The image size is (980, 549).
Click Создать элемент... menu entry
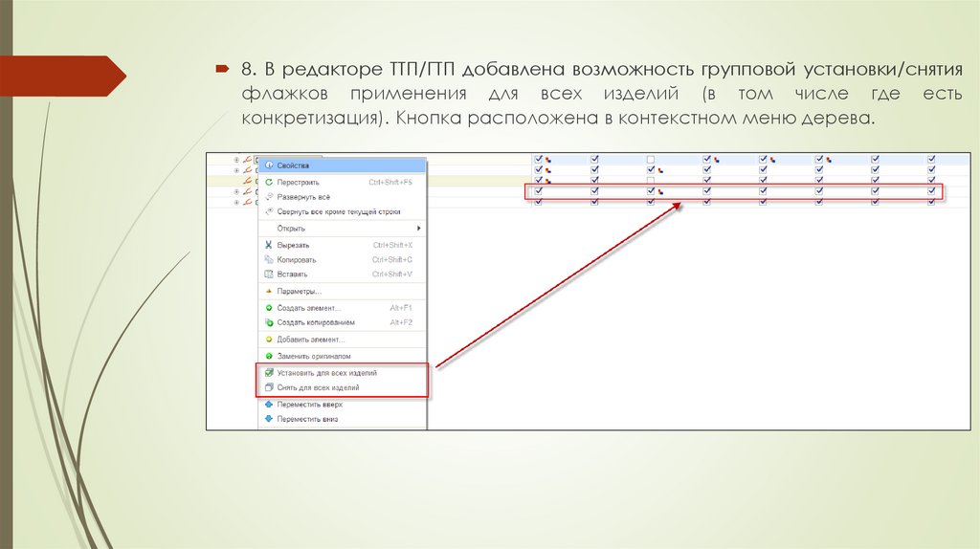(x=307, y=307)
